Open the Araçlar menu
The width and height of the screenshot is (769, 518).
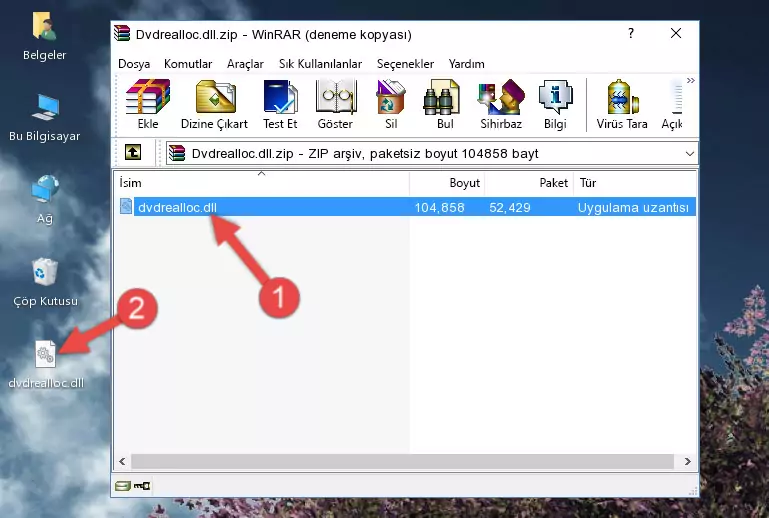coord(245,64)
